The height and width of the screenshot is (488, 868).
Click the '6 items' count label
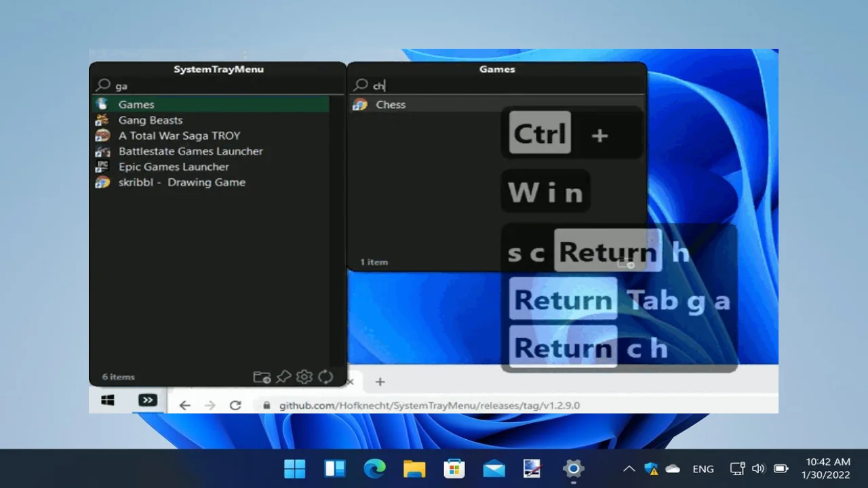point(119,377)
